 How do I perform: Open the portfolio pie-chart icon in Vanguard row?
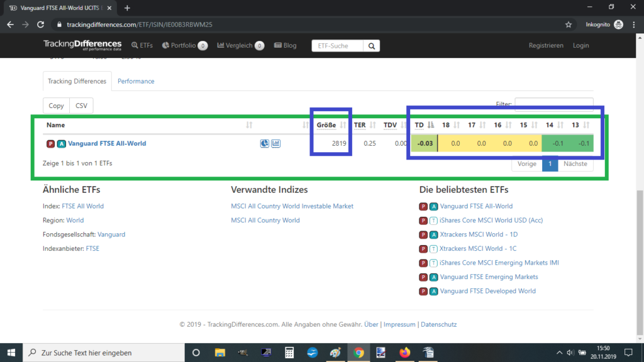[265, 143]
